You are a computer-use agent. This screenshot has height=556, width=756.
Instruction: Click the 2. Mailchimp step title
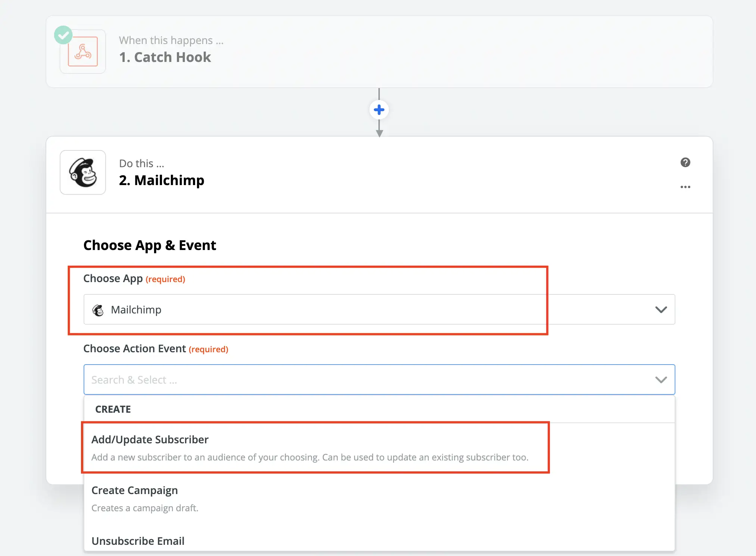coord(162,180)
